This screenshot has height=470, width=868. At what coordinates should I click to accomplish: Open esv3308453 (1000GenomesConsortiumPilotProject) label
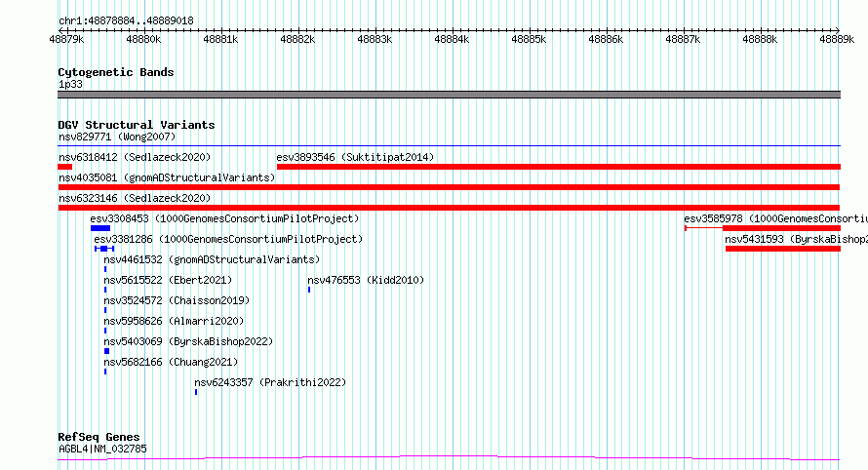click(x=224, y=218)
